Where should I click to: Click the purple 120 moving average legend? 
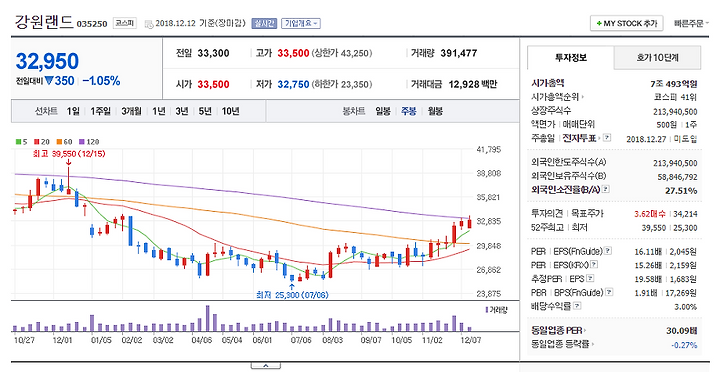(x=89, y=142)
